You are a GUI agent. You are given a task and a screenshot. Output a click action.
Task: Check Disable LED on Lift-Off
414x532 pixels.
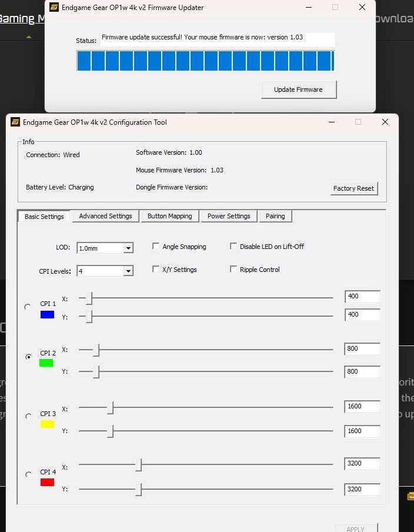[x=233, y=247]
